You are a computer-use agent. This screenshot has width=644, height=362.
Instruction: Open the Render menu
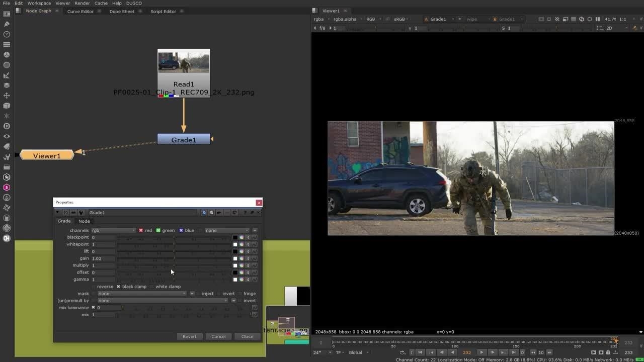(x=82, y=3)
